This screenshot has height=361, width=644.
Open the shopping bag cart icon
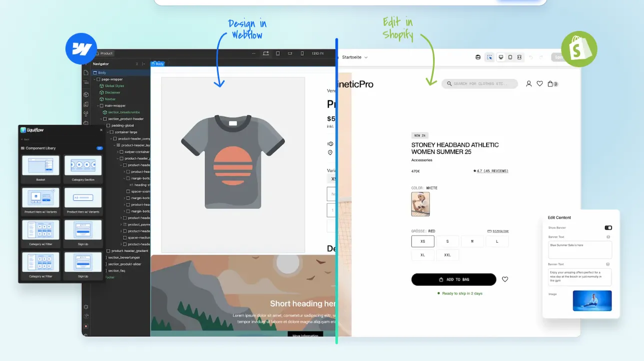click(551, 84)
